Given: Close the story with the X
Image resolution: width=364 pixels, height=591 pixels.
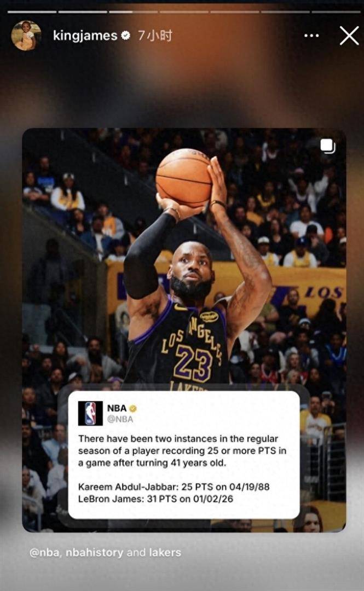Looking at the screenshot, I should [349, 36].
